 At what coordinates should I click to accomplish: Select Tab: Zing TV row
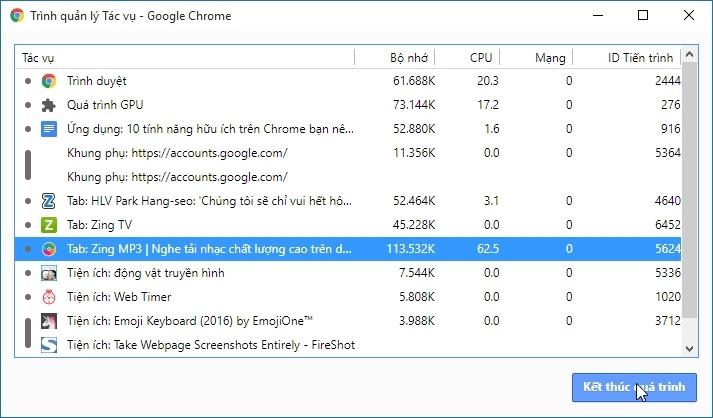348,225
